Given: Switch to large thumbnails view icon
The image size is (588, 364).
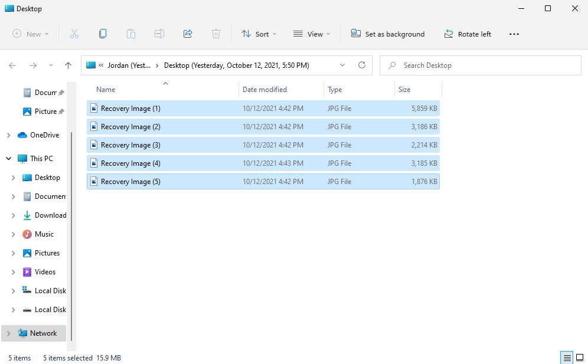Looking at the screenshot, I should click(x=580, y=358).
